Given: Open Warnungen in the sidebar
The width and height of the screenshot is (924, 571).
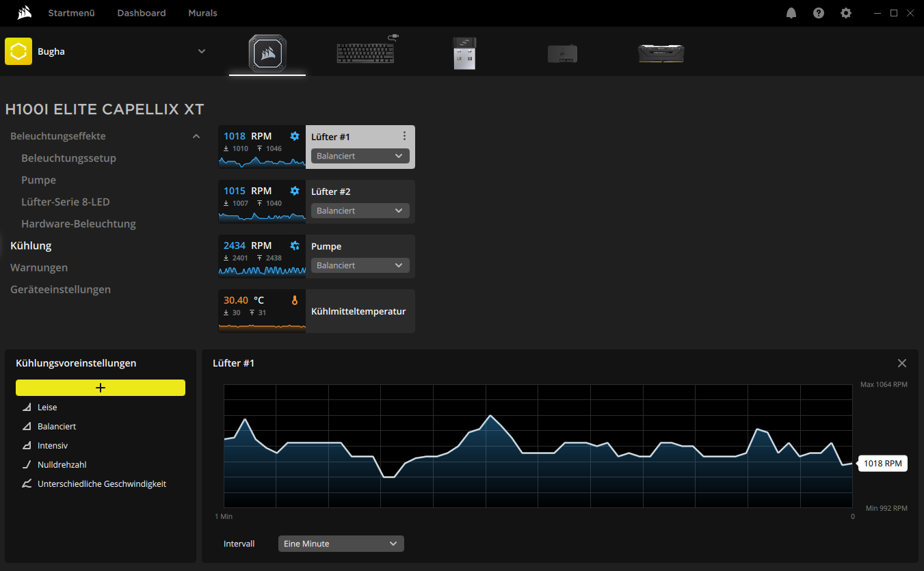Looking at the screenshot, I should point(39,267).
